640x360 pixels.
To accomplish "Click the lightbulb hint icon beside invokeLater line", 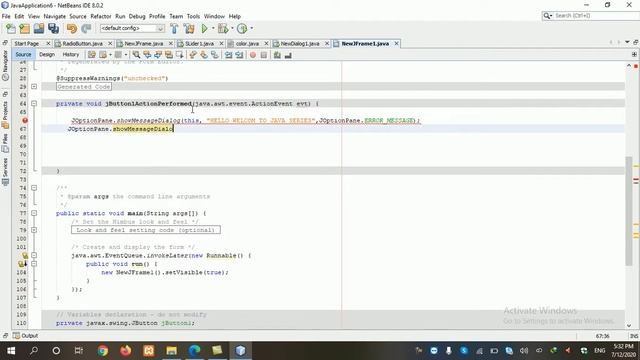I will 24,256.
